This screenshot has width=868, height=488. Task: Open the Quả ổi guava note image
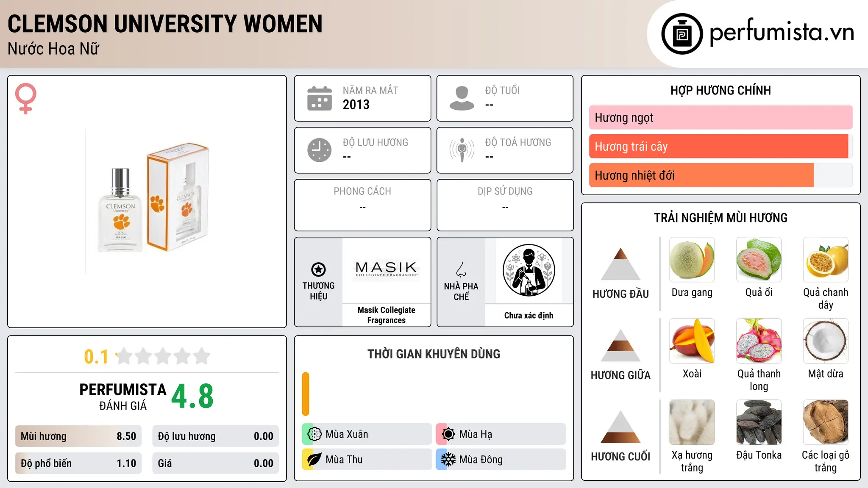tap(759, 260)
